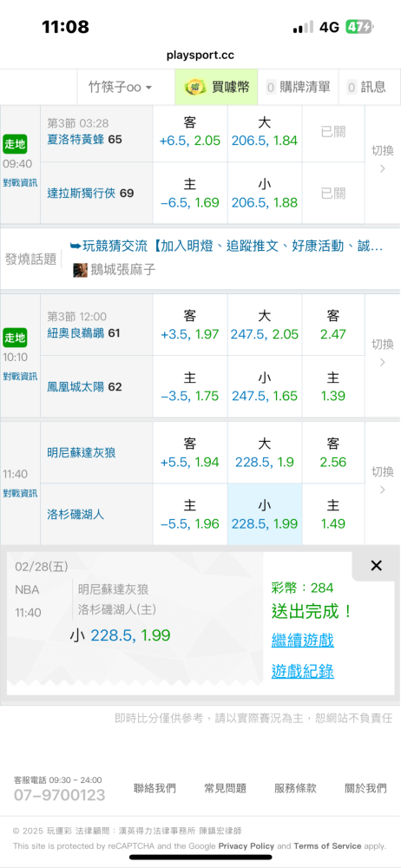Tap the 買噱幣 coin icon
The image size is (401, 868).
pyautogui.click(x=194, y=87)
